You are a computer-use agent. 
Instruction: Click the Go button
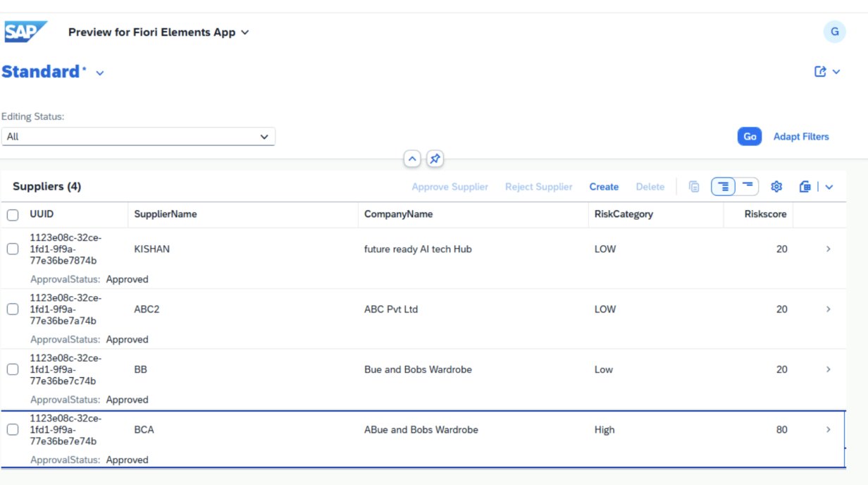(750, 137)
